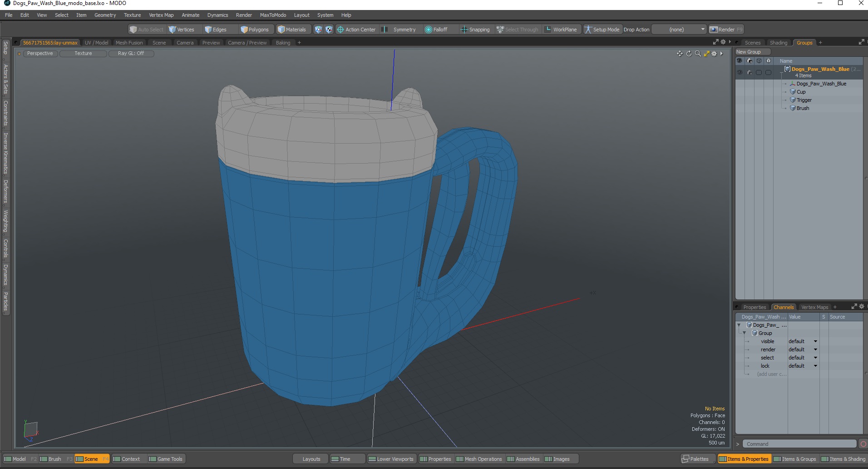Open the Perspective view type dropdown

coord(40,54)
